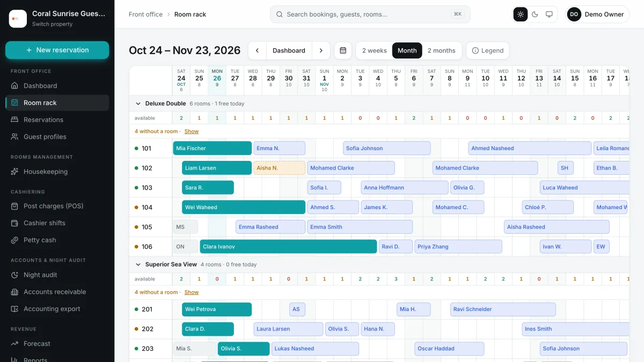
Task: Select the Month view
Action: (407, 50)
